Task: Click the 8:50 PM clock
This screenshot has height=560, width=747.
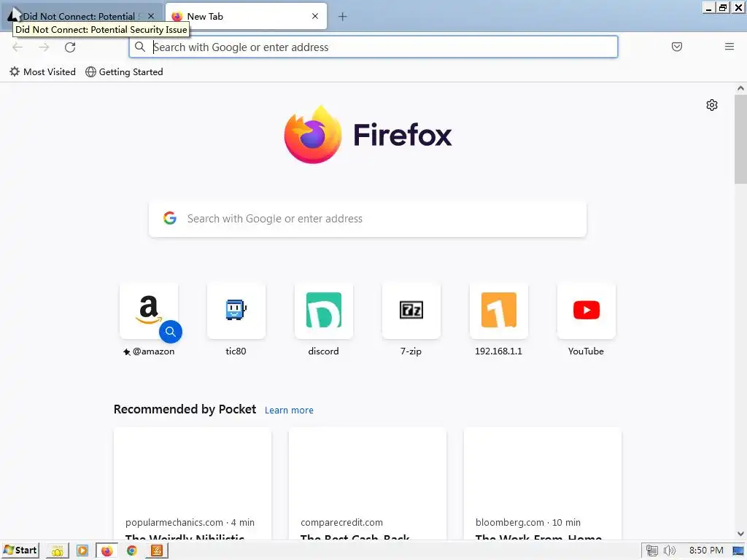Action: [706, 551]
